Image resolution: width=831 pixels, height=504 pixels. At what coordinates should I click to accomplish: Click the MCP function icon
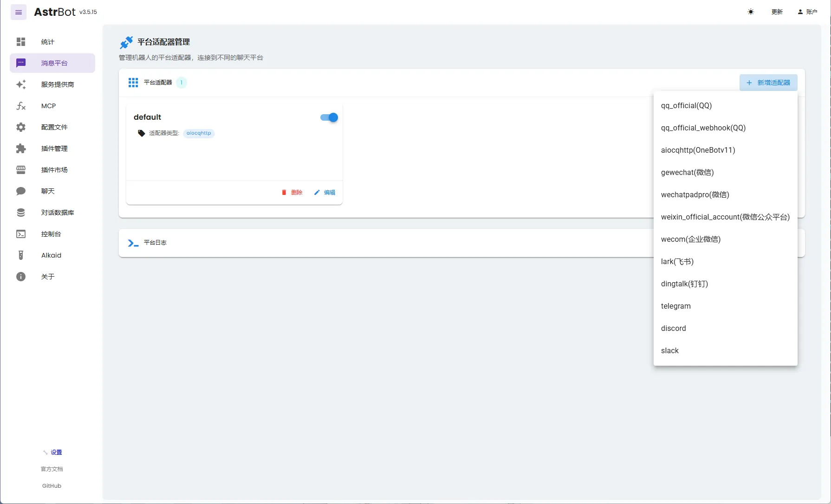click(x=21, y=106)
